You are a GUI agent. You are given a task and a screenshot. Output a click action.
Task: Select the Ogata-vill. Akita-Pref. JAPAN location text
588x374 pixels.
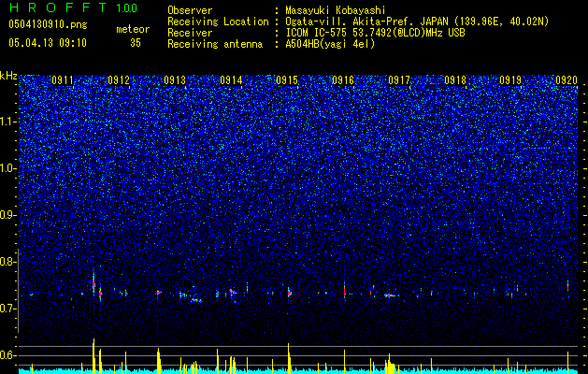click(x=417, y=22)
